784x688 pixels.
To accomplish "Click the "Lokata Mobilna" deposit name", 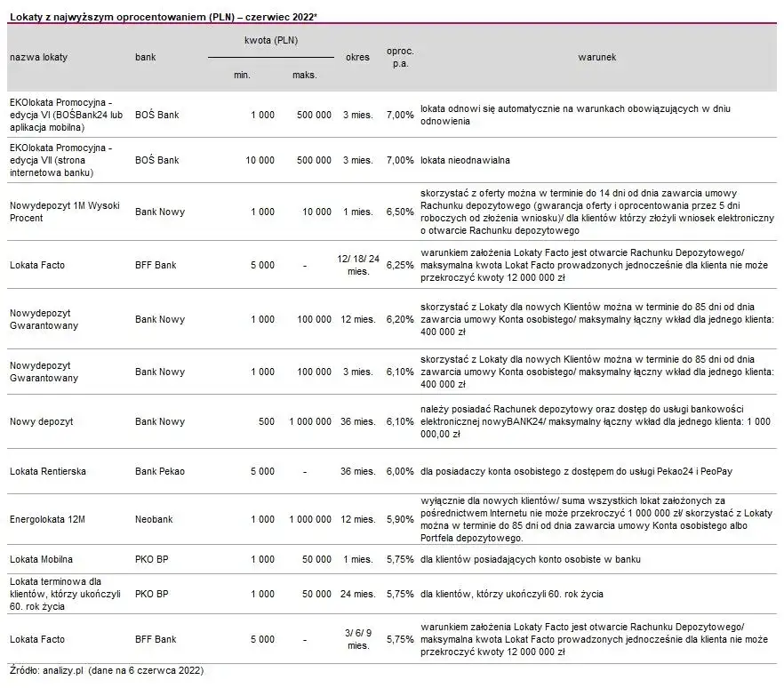I will click(41, 559).
